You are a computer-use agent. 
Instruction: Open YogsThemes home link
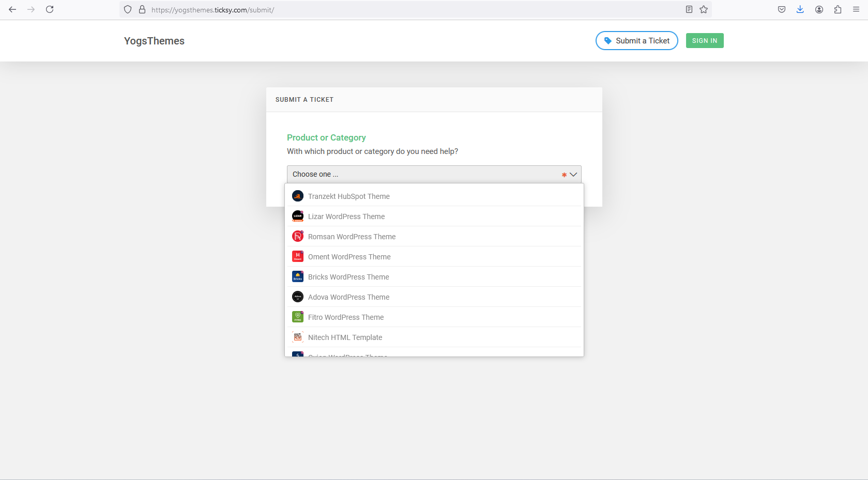point(154,41)
